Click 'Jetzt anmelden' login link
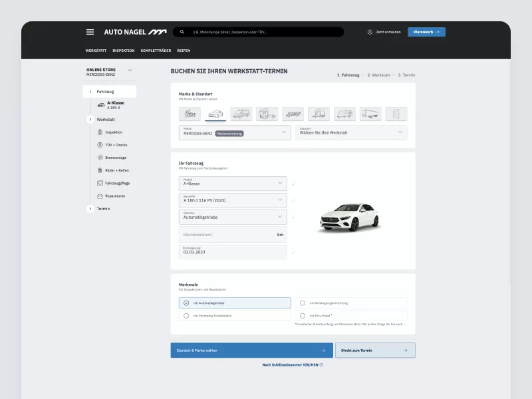The height and width of the screenshot is (399, 532). click(x=388, y=32)
